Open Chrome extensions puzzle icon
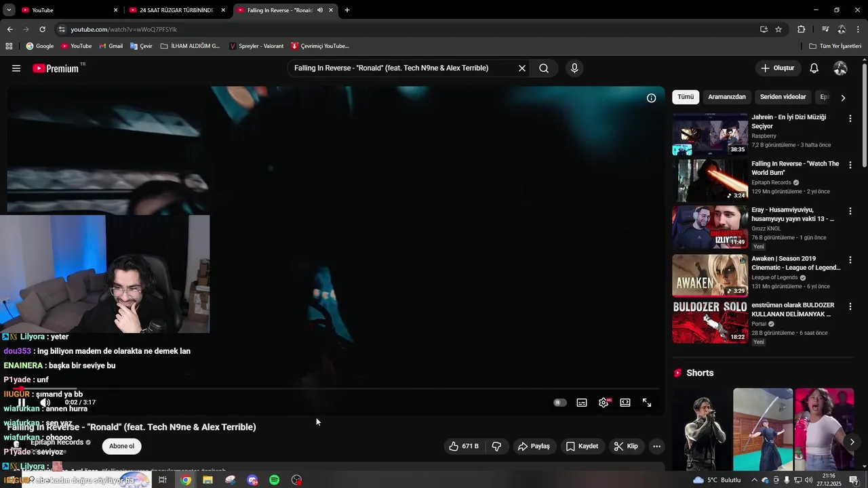 tap(801, 29)
